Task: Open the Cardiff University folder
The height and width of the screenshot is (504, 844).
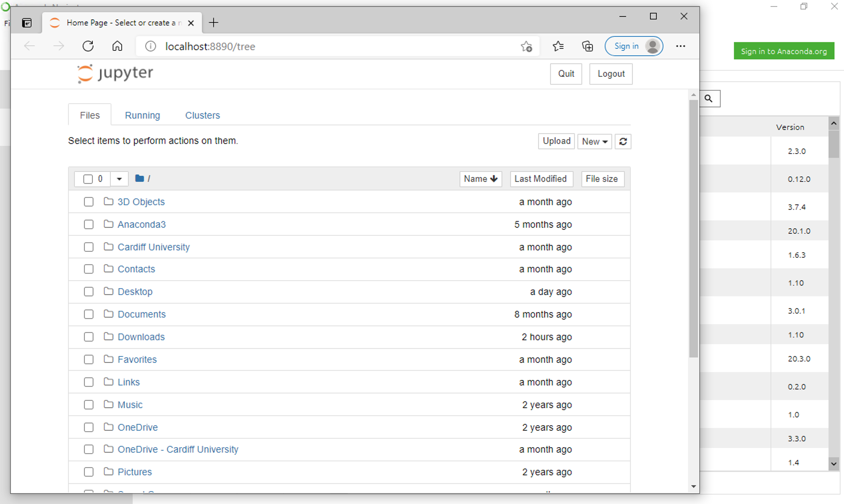Action: pos(154,247)
